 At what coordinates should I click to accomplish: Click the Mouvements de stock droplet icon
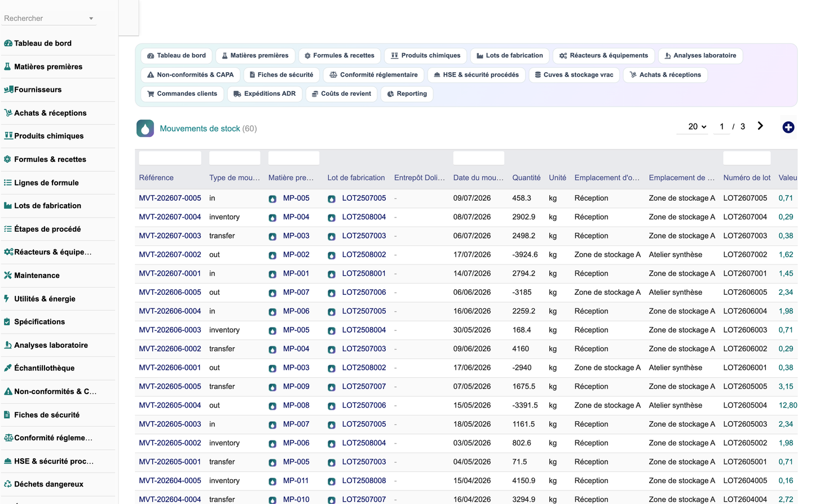(146, 129)
